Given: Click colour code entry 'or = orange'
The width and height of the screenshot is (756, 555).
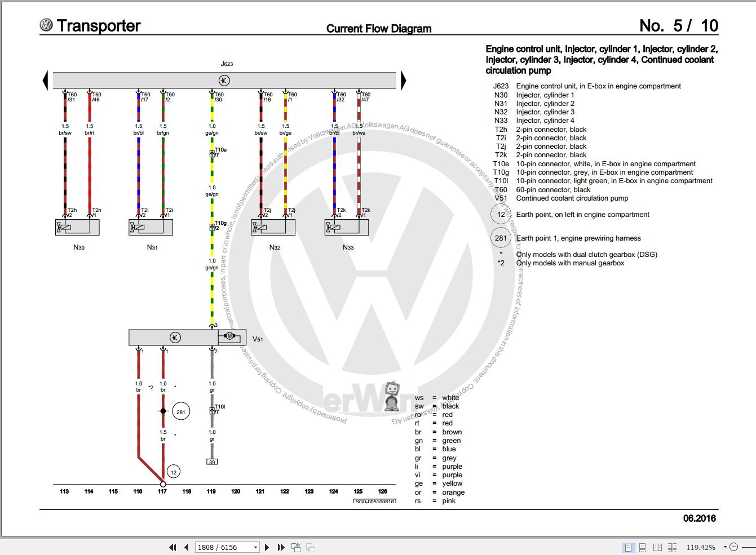Looking at the screenshot, I should [x=440, y=492].
